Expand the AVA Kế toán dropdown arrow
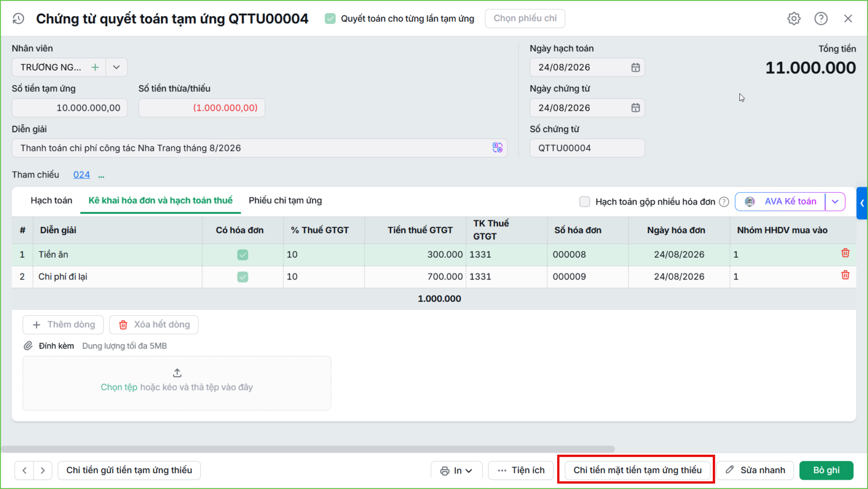 click(x=835, y=201)
